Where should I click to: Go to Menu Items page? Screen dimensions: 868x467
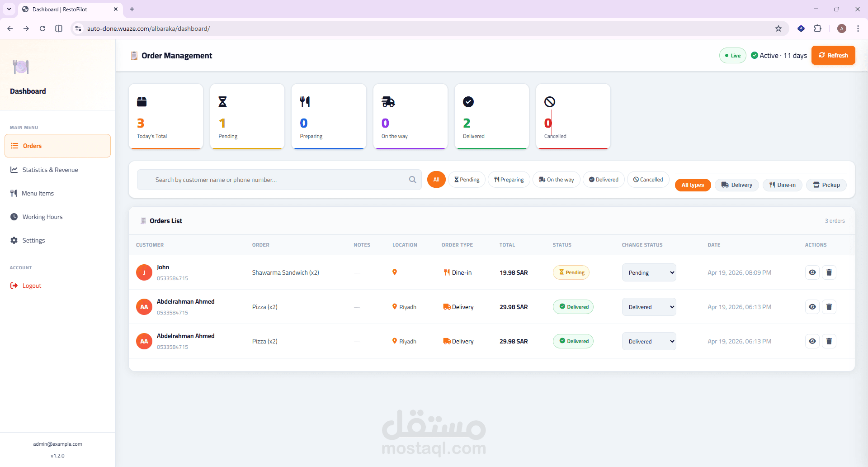click(57, 193)
